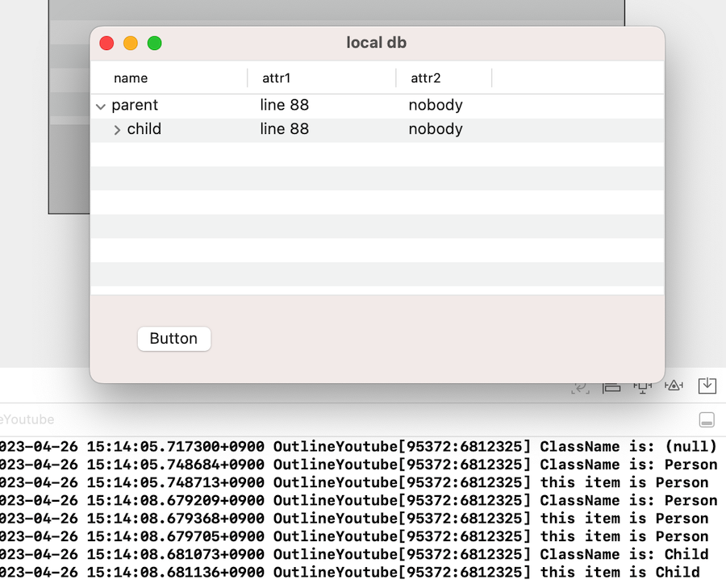This screenshot has height=588, width=726.
Task: Collapse the parent row disclosure chevron
Action: pos(101,106)
